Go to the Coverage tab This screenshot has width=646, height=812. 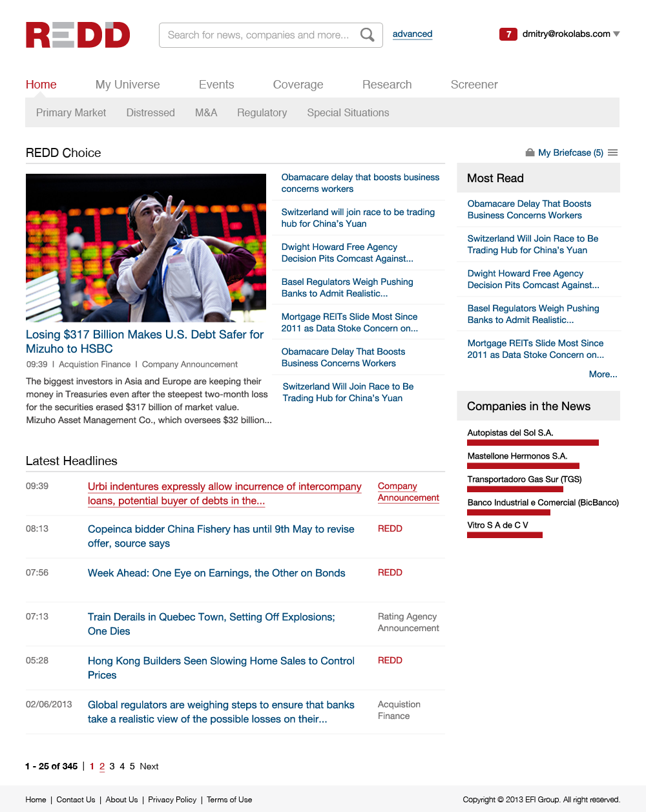298,85
